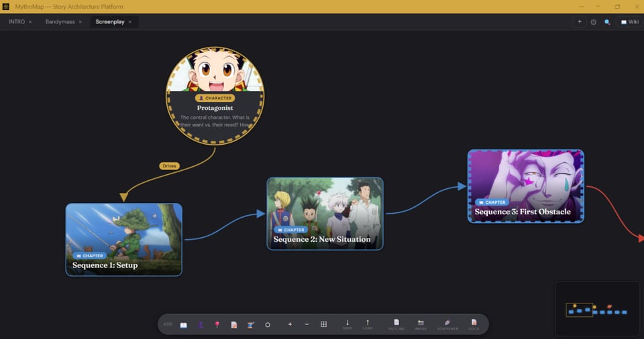This screenshot has width=644, height=339.
Task: Click the CHARACTER badge on Protagonist
Action: coord(215,98)
